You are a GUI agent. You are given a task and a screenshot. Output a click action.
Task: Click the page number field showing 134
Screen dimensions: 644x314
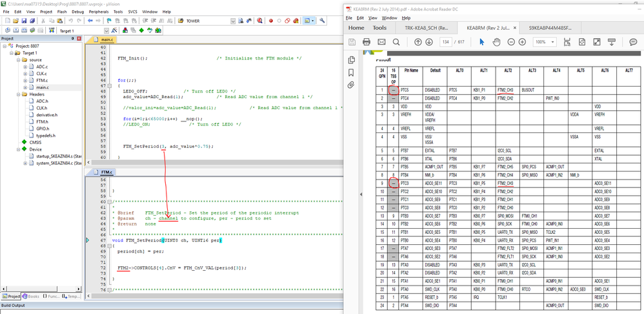(x=445, y=42)
